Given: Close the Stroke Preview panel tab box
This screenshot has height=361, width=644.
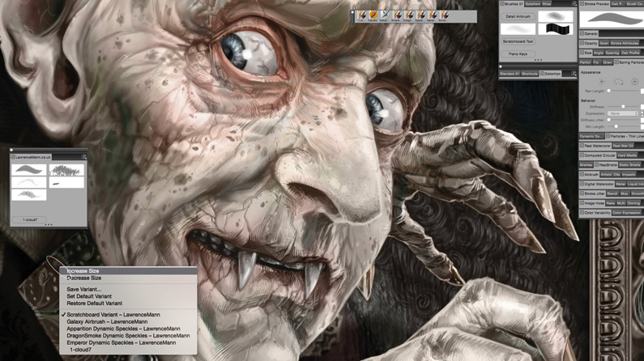Looking at the screenshot, I should pyautogui.click(x=582, y=4).
